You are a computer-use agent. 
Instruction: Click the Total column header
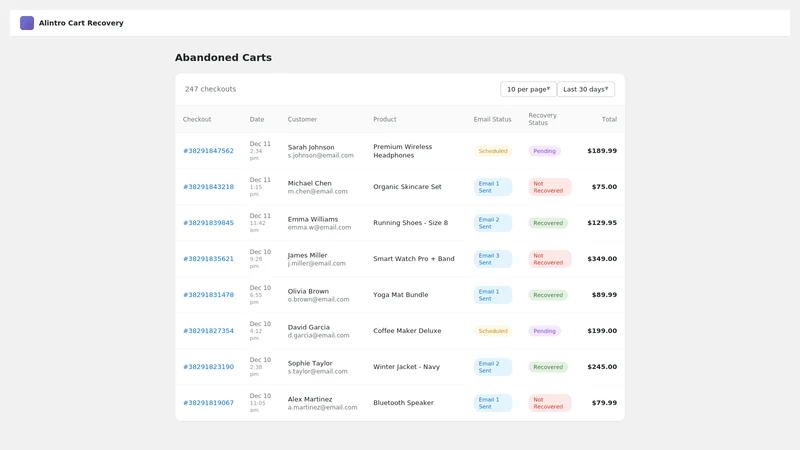pos(609,119)
